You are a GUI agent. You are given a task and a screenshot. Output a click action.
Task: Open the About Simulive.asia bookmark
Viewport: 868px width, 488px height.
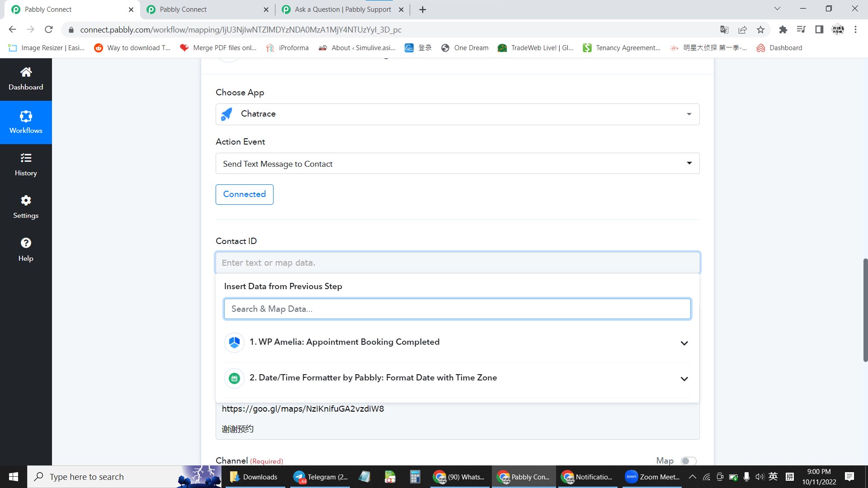point(357,48)
